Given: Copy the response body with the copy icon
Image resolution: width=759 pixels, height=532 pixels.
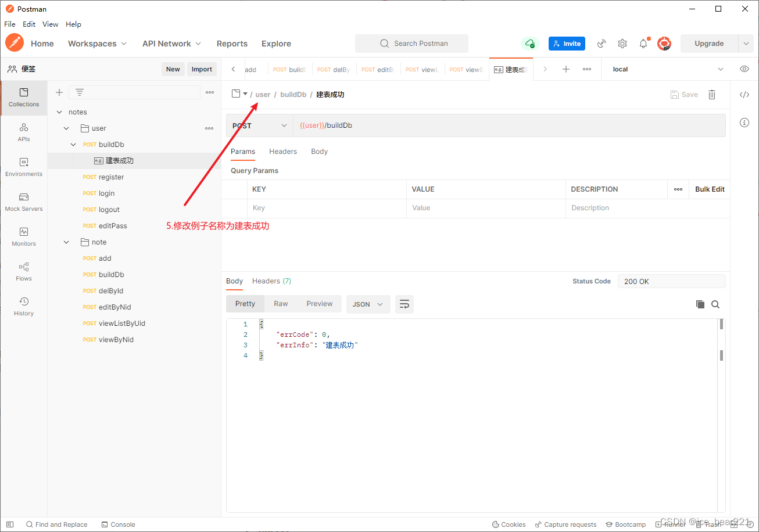Looking at the screenshot, I should point(700,304).
